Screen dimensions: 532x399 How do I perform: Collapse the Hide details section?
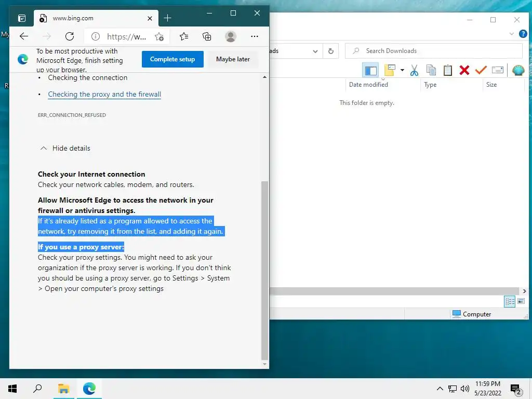pos(65,148)
